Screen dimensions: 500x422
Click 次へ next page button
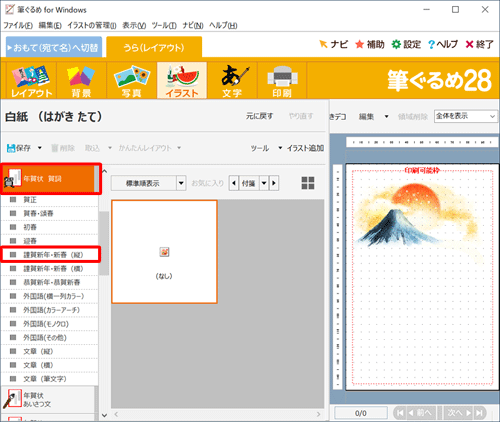(x=459, y=413)
